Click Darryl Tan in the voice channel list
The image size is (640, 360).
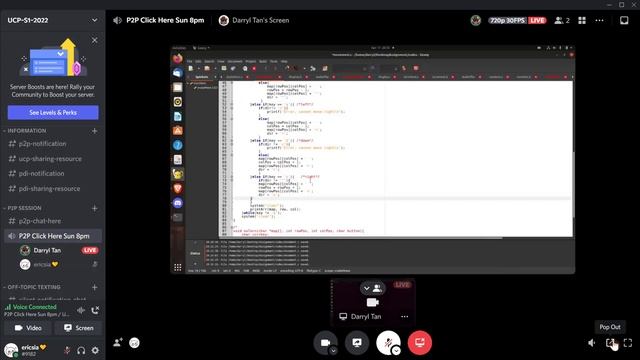[x=47, y=250]
